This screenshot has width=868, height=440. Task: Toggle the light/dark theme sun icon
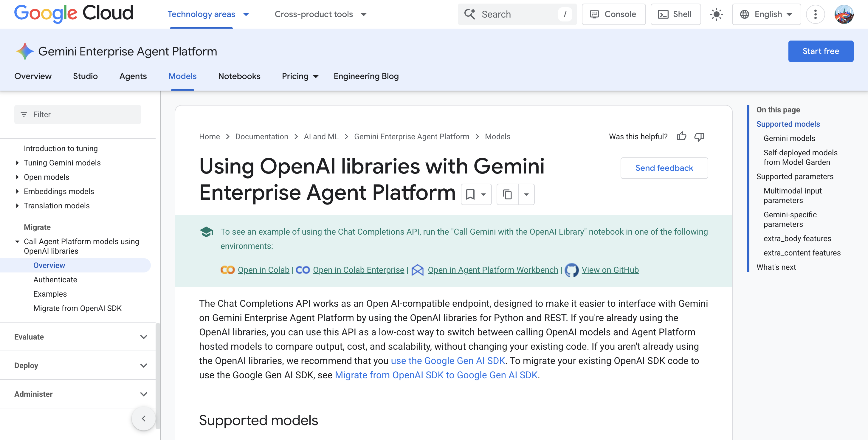pyautogui.click(x=716, y=14)
